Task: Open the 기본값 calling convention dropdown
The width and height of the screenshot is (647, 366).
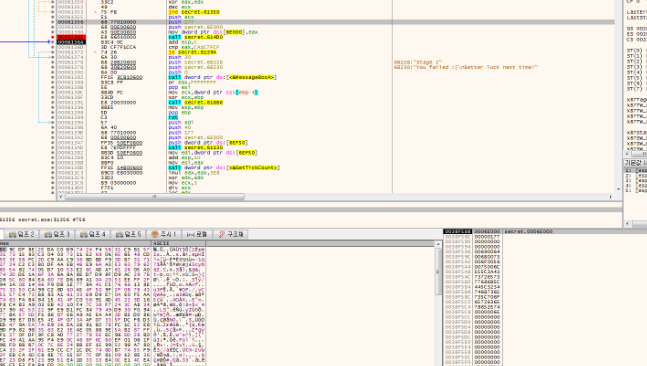Action: click(x=635, y=163)
